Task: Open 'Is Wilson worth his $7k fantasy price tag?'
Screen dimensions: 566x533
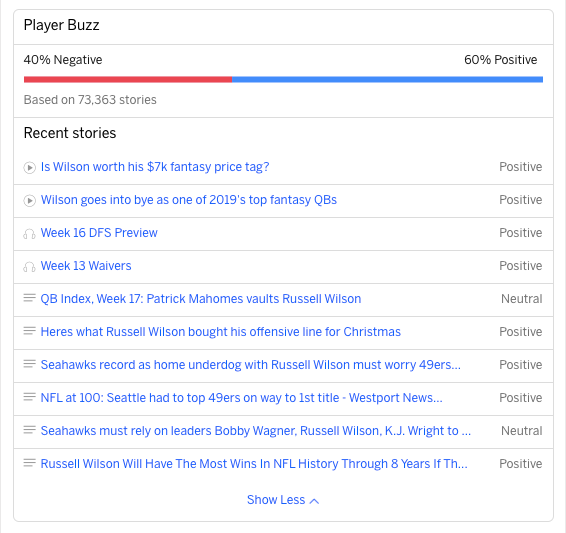Action: [155, 167]
